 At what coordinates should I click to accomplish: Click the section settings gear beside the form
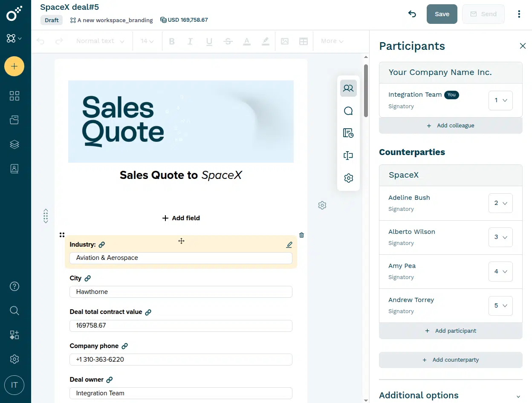click(322, 205)
